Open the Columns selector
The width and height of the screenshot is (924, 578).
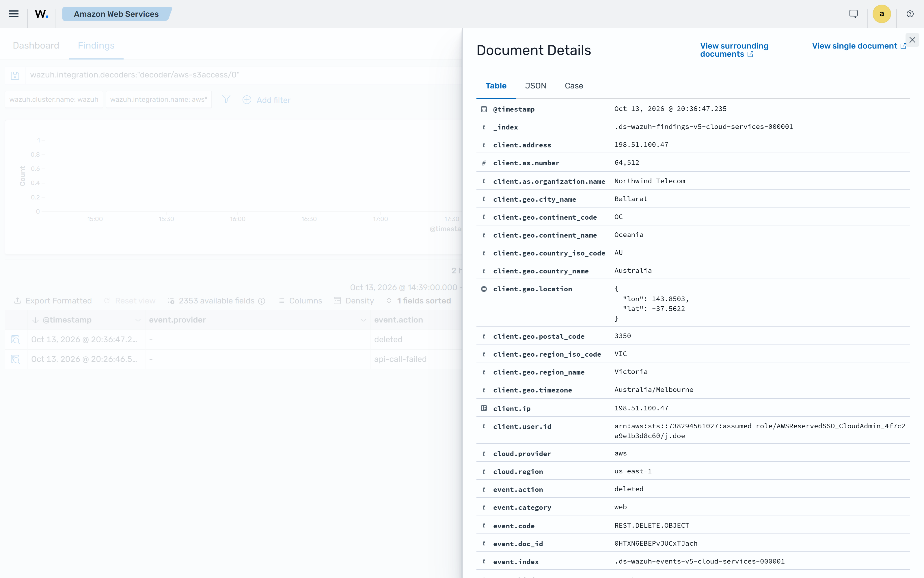tap(300, 301)
